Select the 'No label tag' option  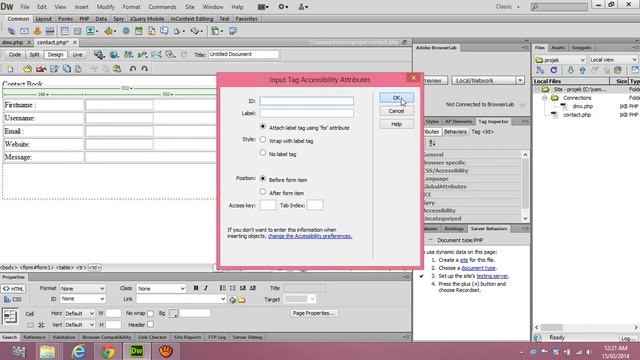pos(263,153)
